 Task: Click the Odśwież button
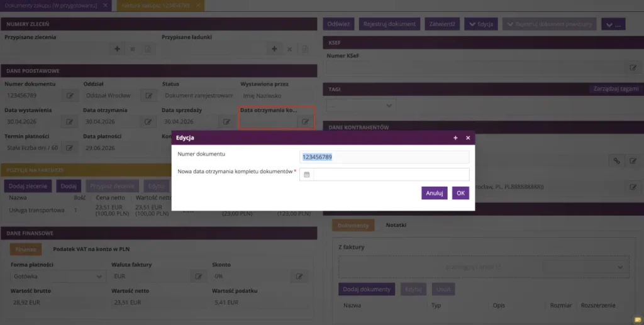(338, 25)
